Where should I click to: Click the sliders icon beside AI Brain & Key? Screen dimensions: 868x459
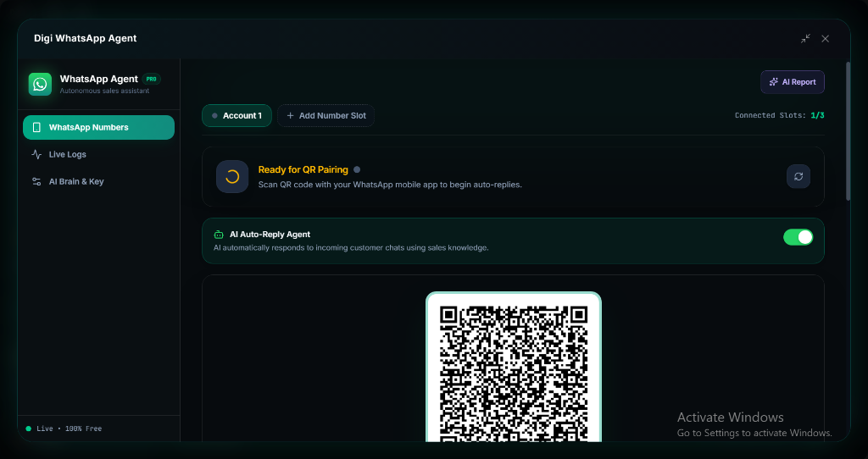[36, 181]
